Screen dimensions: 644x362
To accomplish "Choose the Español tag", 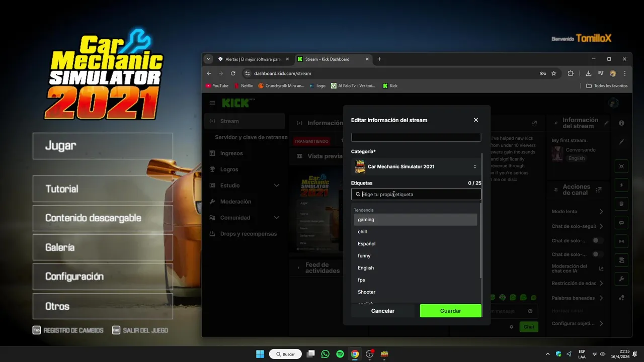I will tap(416, 244).
